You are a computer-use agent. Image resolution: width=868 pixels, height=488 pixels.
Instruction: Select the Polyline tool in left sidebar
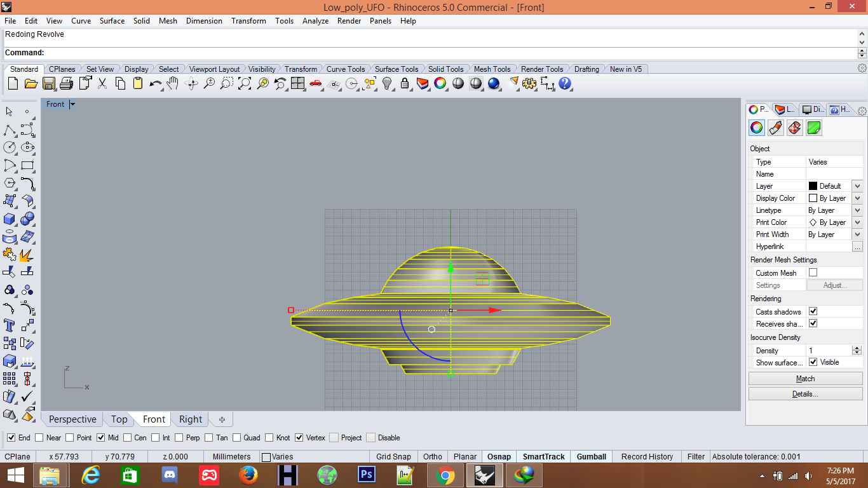[10, 130]
